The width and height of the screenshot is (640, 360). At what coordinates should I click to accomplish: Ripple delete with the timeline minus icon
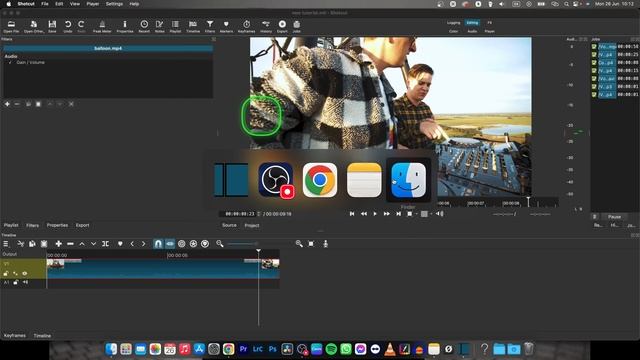point(70,244)
